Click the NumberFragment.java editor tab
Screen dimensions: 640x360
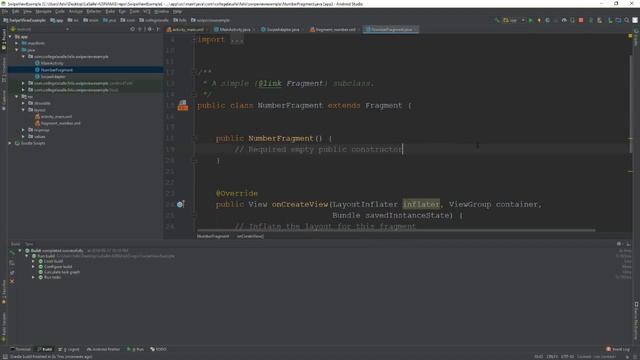point(391,29)
